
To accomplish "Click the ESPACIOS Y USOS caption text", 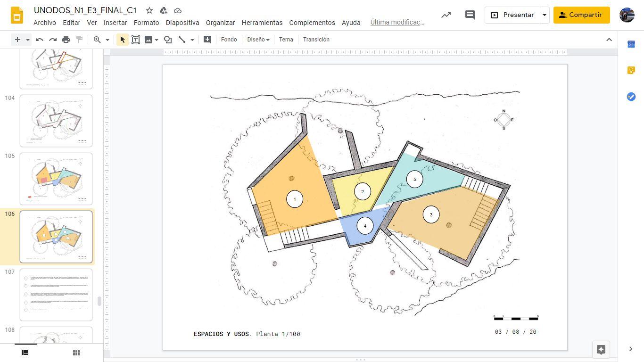I will click(x=247, y=334).
